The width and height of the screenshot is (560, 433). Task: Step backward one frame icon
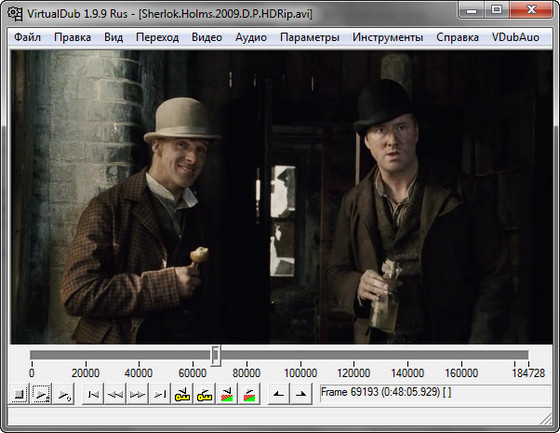[x=115, y=394]
